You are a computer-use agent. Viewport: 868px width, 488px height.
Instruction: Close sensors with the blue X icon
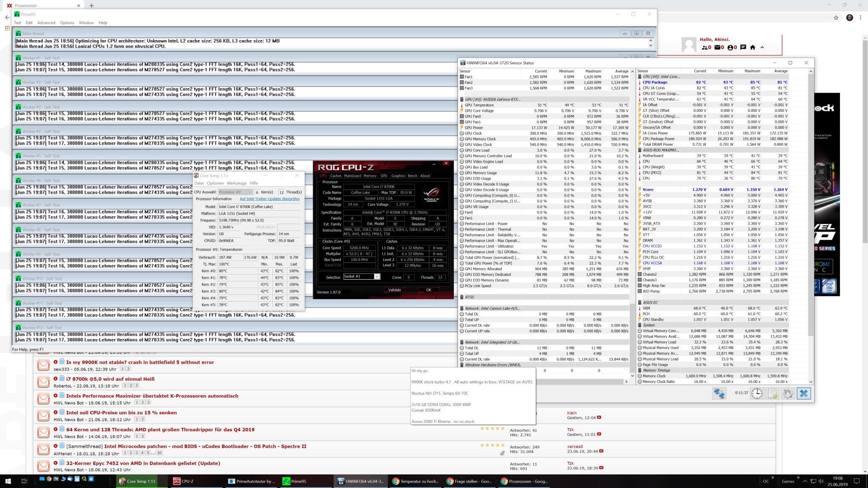point(804,393)
